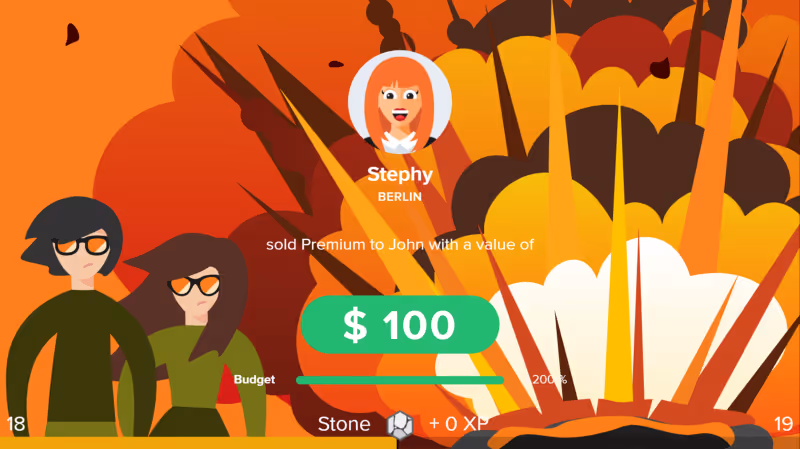Click the Stone rank label
Image resolution: width=800 pixels, height=449 pixels.
344,424
